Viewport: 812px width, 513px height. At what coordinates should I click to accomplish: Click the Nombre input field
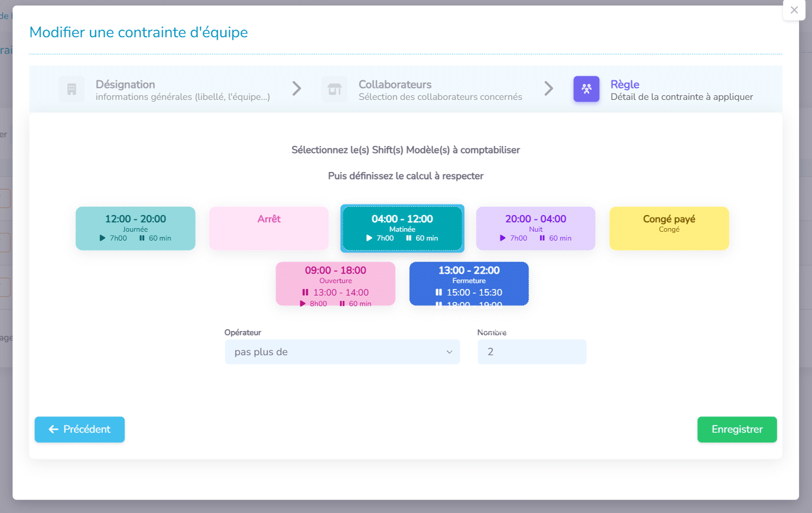pos(532,352)
